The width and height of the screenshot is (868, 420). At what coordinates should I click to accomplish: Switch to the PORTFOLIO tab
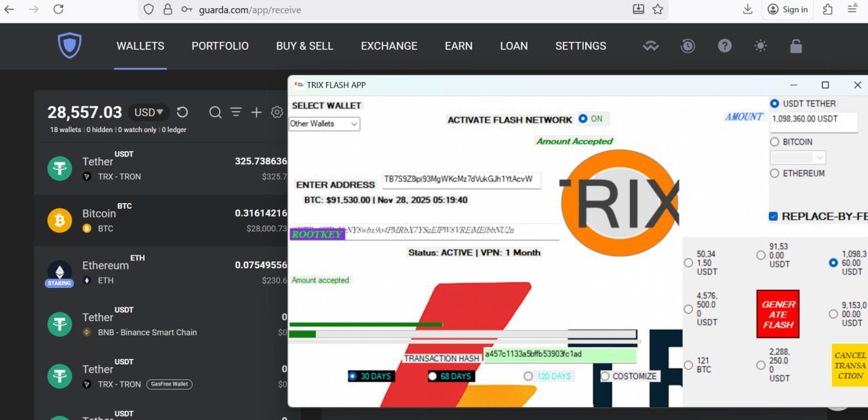point(220,45)
